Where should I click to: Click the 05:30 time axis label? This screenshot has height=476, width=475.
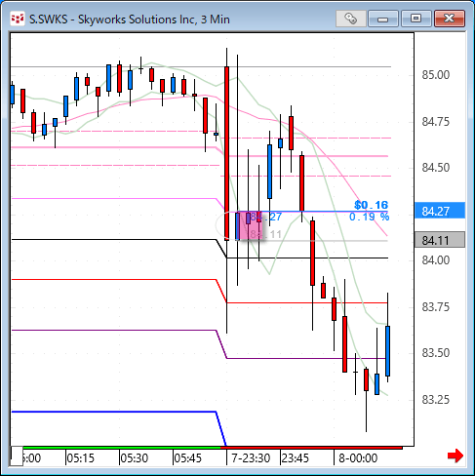tap(135, 458)
